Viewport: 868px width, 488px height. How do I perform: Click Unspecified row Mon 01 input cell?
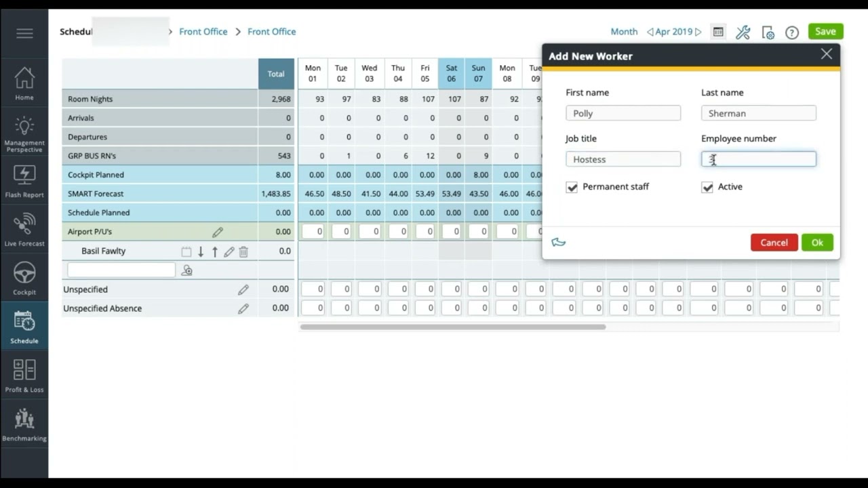(x=313, y=289)
